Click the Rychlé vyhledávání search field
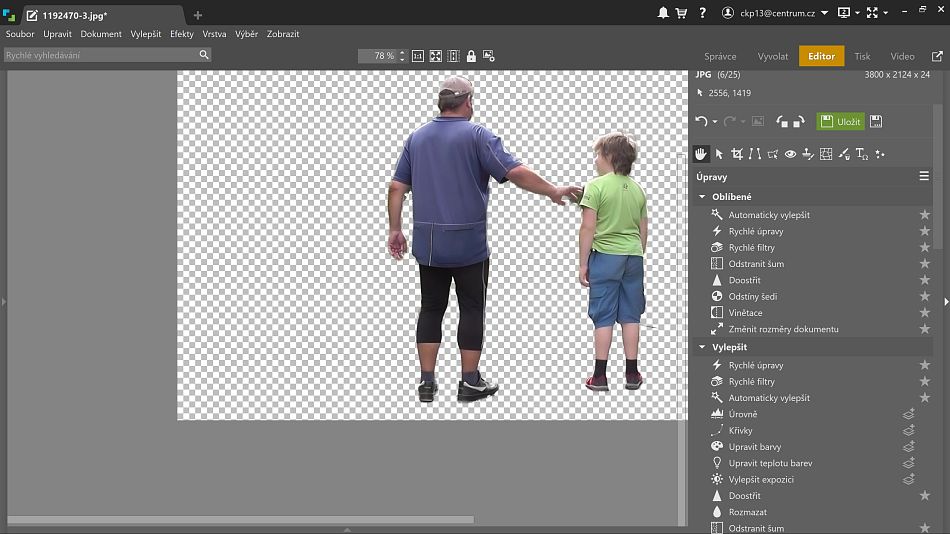The width and height of the screenshot is (950, 534). click(100, 56)
